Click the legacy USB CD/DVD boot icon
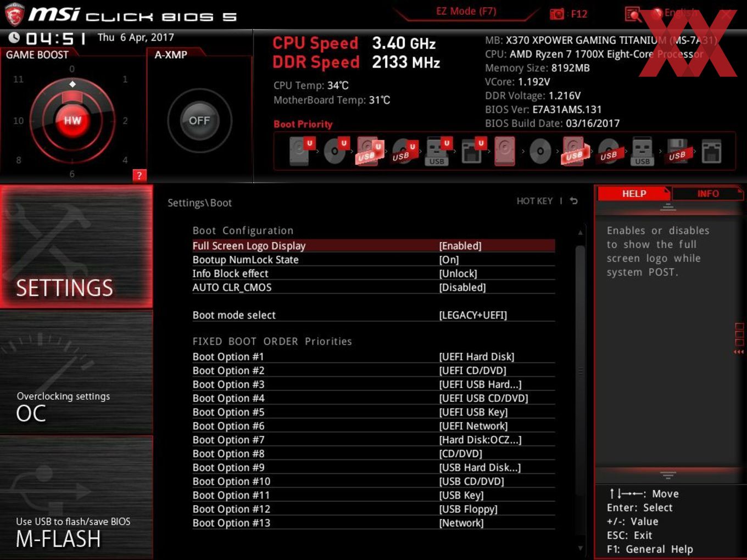Image resolution: width=747 pixels, height=560 pixels. [609, 152]
